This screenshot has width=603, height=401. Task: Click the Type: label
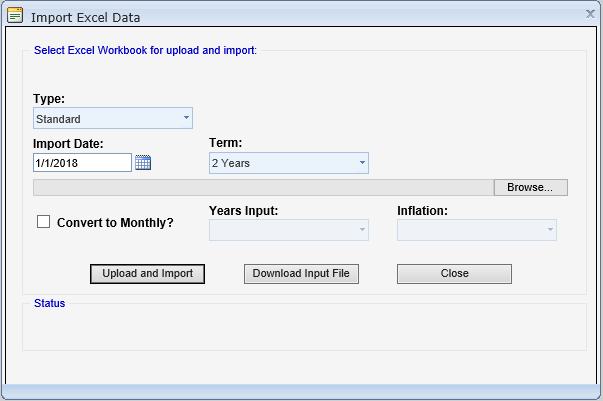(x=49, y=99)
